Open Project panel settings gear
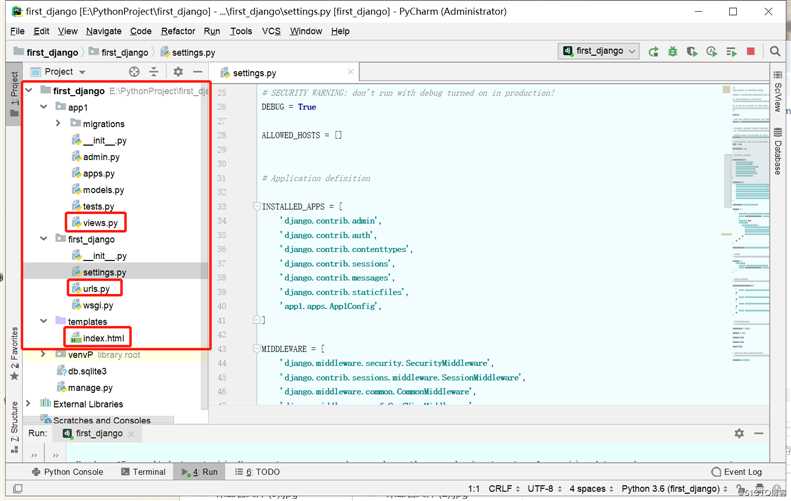This screenshot has width=791, height=501. click(178, 72)
